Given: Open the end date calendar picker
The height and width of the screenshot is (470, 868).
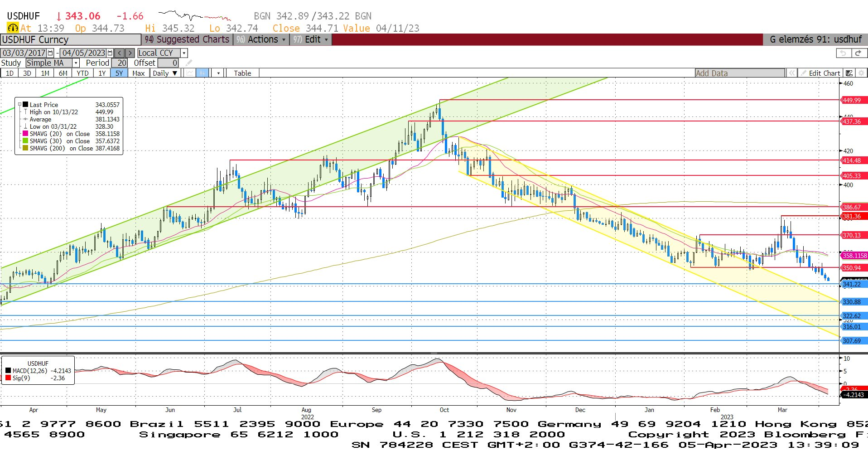Looking at the screenshot, I should pyautogui.click(x=110, y=53).
